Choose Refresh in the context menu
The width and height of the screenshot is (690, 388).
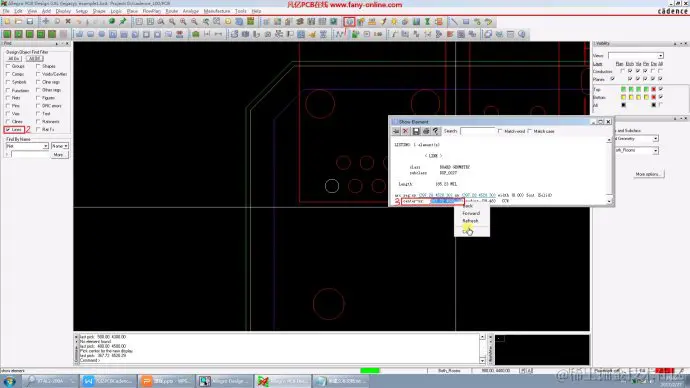(x=470, y=221)
